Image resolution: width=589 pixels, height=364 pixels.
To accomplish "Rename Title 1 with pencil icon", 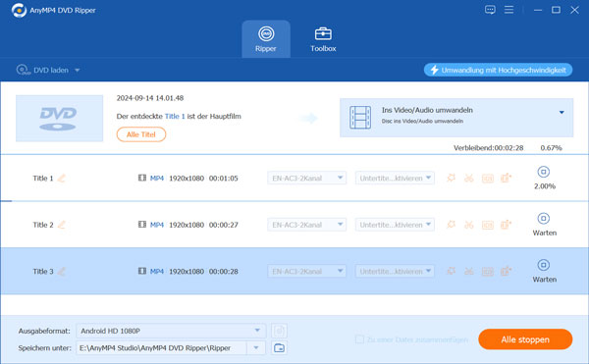I will pos(62,179).
